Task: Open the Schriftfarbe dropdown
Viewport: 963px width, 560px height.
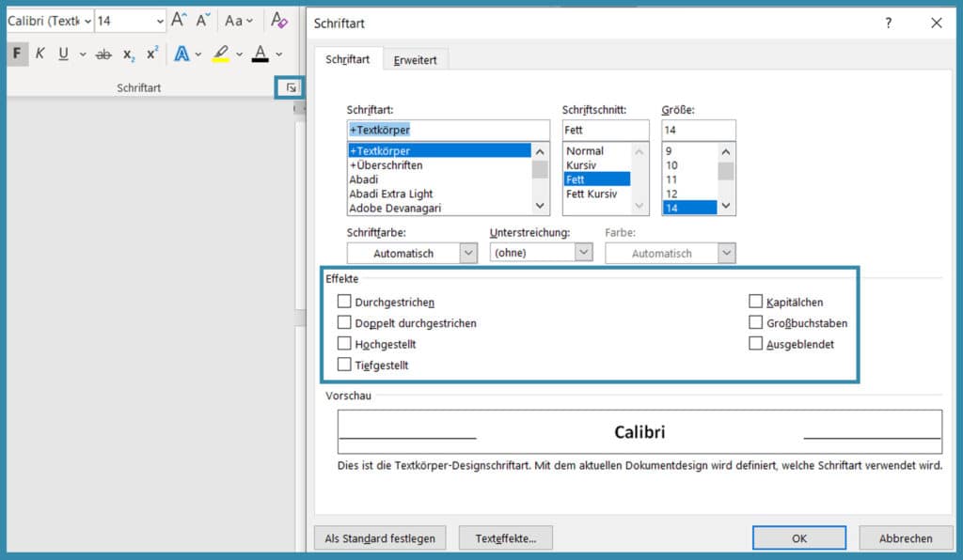Action: coord(467,253)
